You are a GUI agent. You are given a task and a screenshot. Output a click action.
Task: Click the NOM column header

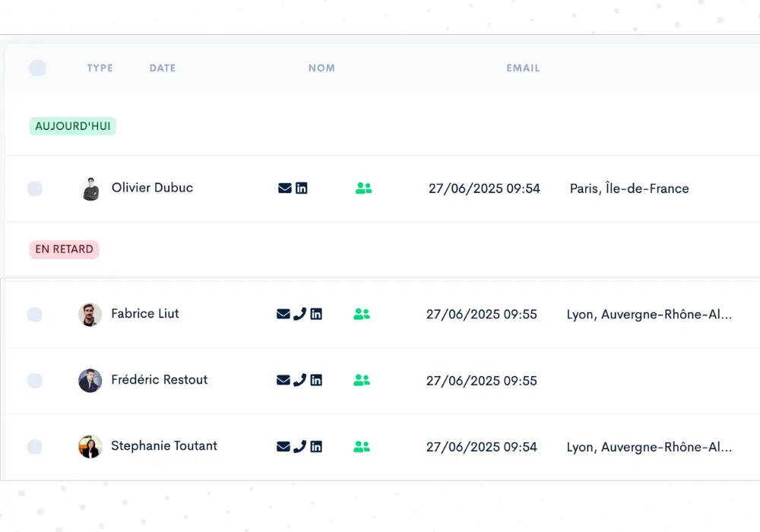(321, 68)
